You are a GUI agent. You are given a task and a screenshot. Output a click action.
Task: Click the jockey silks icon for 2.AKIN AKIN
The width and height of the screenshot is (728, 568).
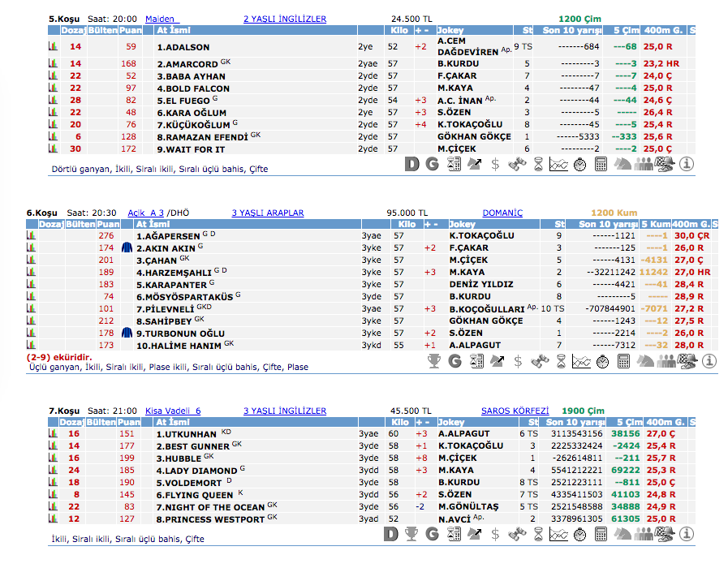pos(127,248)
